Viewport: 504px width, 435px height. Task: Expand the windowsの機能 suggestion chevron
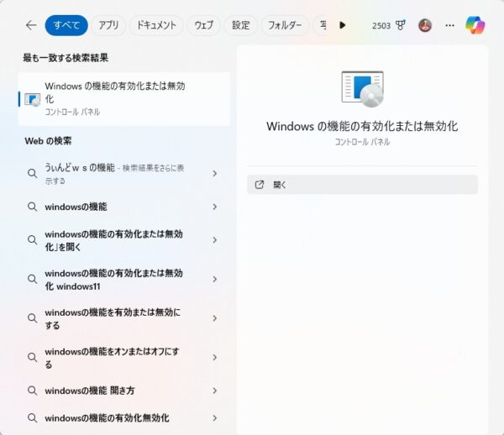coord(215,207)
